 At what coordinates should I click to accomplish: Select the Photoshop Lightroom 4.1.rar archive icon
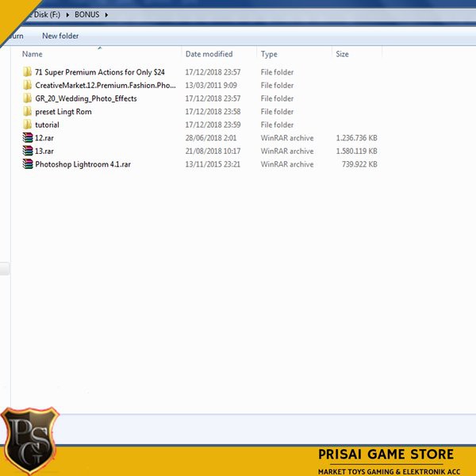(x=28, y=165)
